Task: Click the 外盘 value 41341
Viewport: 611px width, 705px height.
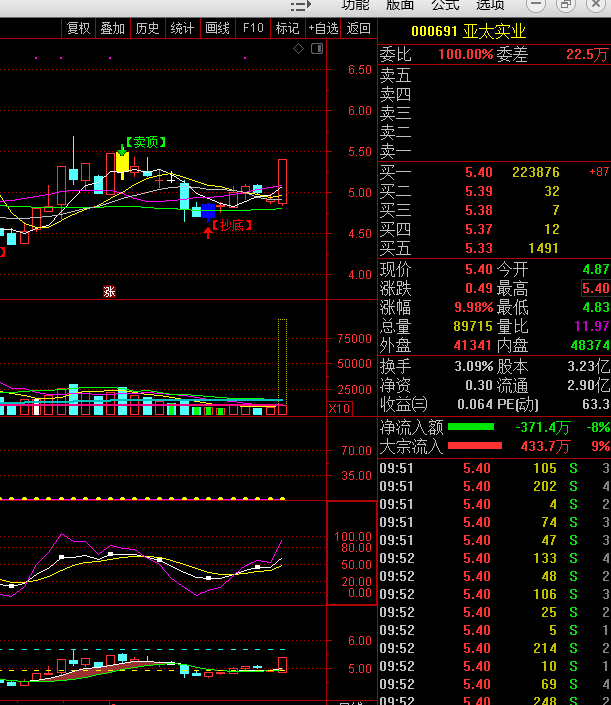Action: coord(473,345)
